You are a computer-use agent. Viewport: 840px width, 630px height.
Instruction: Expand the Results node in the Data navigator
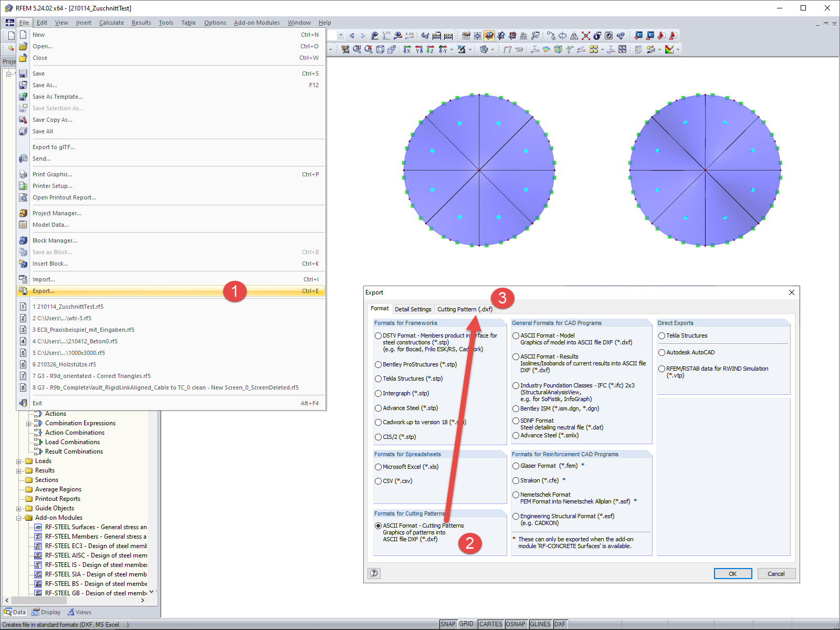pyautogui.click(x=18, y=470)
